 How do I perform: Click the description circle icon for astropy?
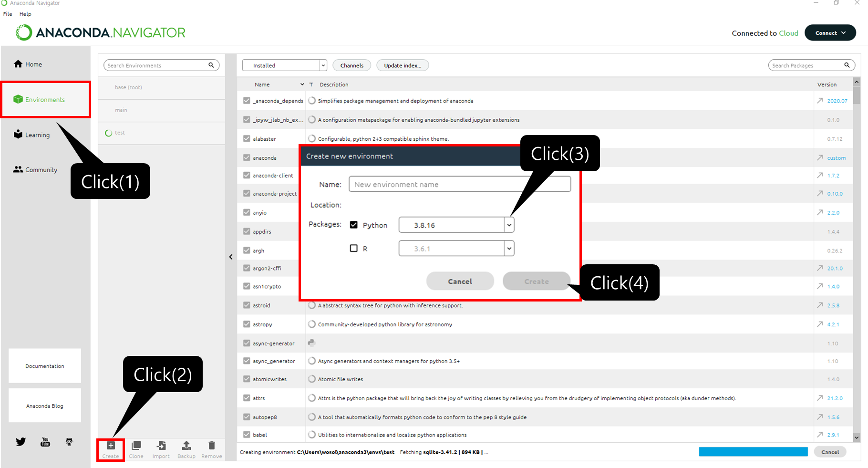point(312,324)
